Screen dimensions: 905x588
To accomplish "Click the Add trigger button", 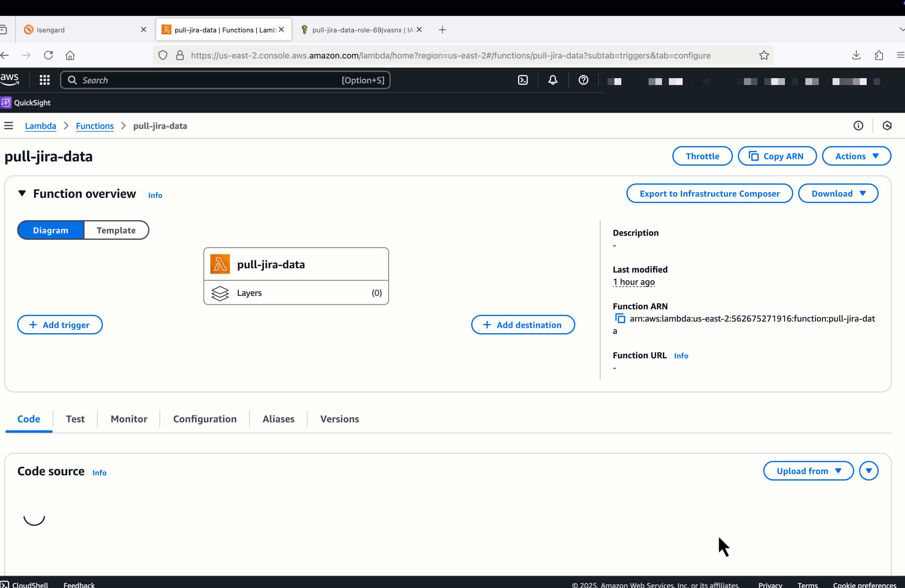I will click(x=60, y=325).
